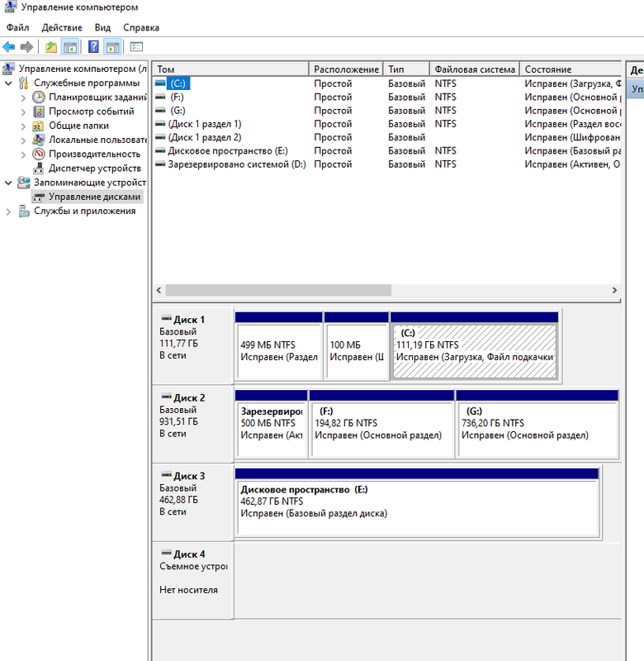Click the Up one level folder icon

51,47
